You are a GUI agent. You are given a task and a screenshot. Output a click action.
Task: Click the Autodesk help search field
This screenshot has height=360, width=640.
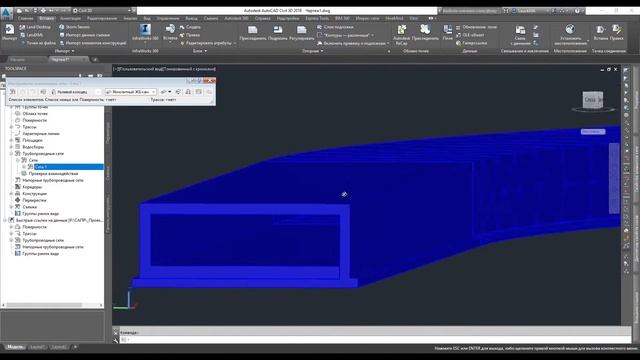469,11
